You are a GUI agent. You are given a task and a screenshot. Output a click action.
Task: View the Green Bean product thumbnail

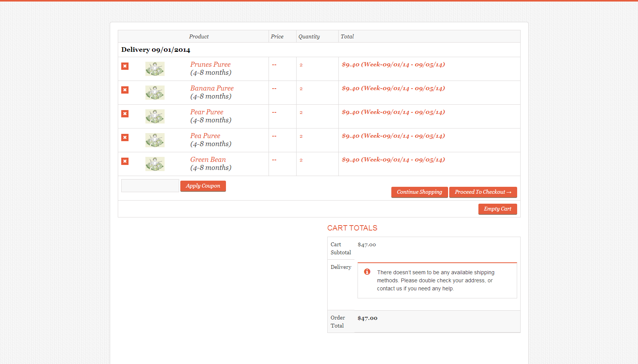155,164
